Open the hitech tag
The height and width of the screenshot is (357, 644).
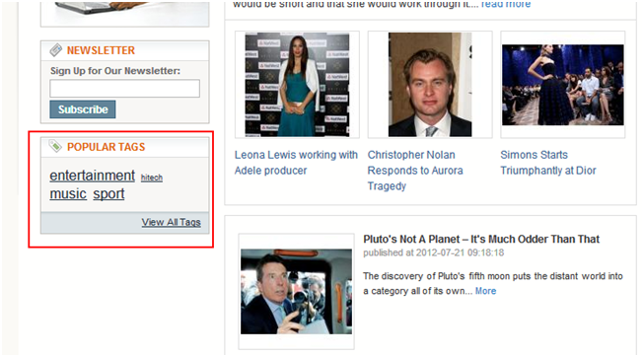pos(152,178)
